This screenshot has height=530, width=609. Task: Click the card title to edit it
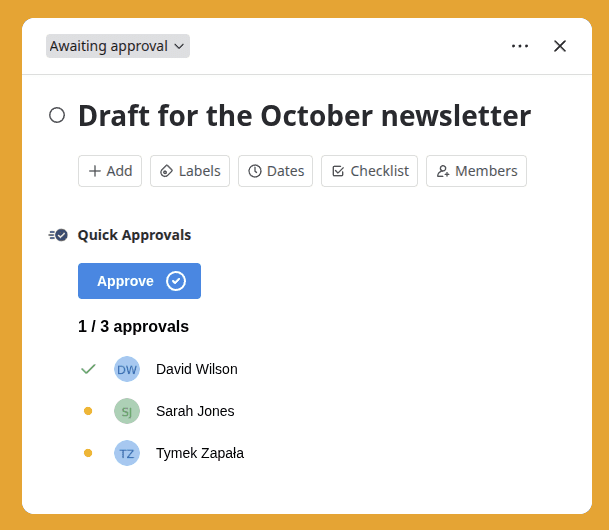pos(304,115)
